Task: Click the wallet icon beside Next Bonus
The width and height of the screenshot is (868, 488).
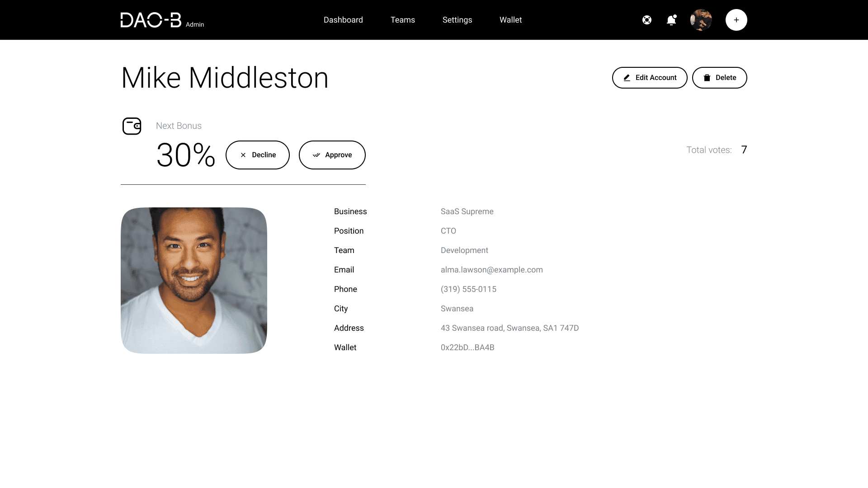Action: pyautogui.click(x=132, y=126)
